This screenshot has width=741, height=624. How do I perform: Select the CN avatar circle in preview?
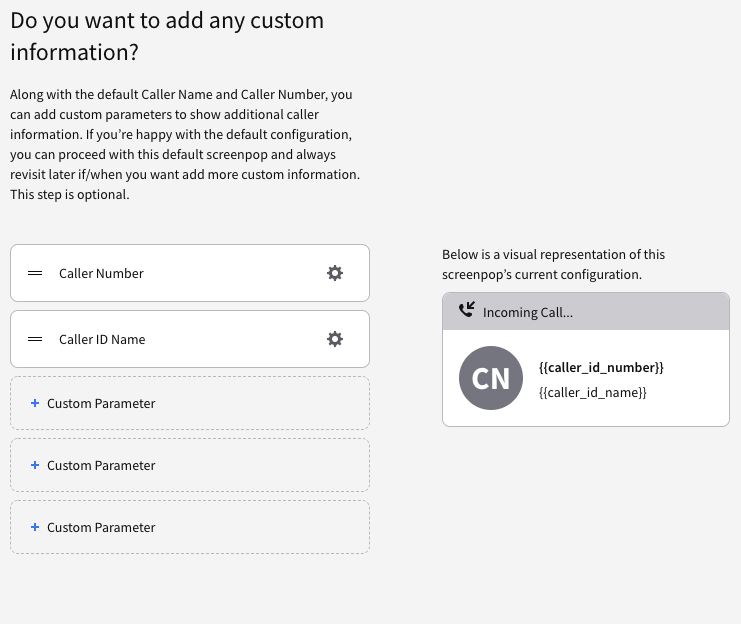[x=491, y=378]
